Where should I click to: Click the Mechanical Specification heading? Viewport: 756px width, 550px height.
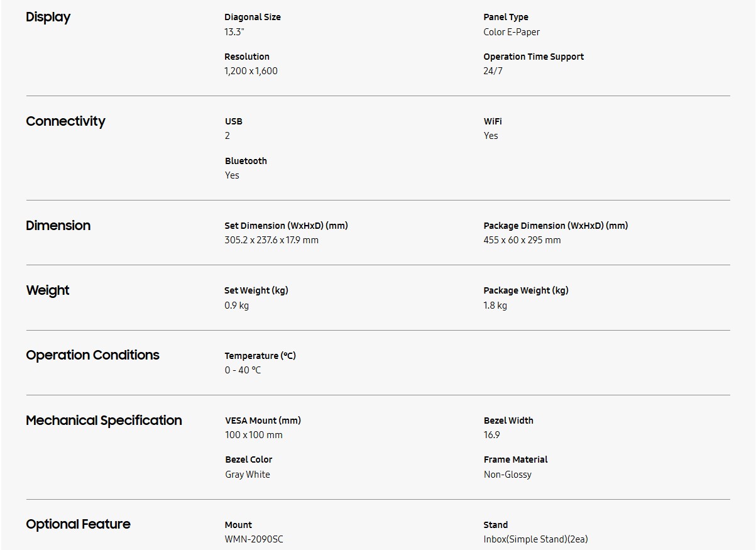coord(104,421)
